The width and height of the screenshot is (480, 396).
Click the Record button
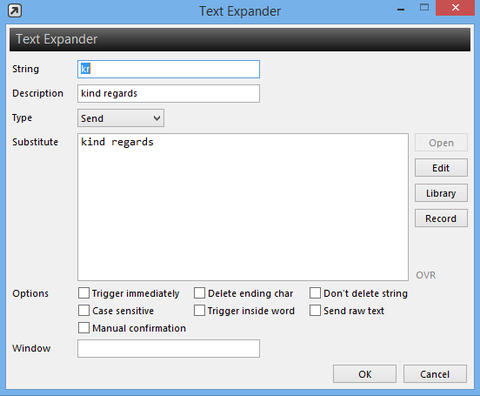pyautogui.click(x=441, y=218)
